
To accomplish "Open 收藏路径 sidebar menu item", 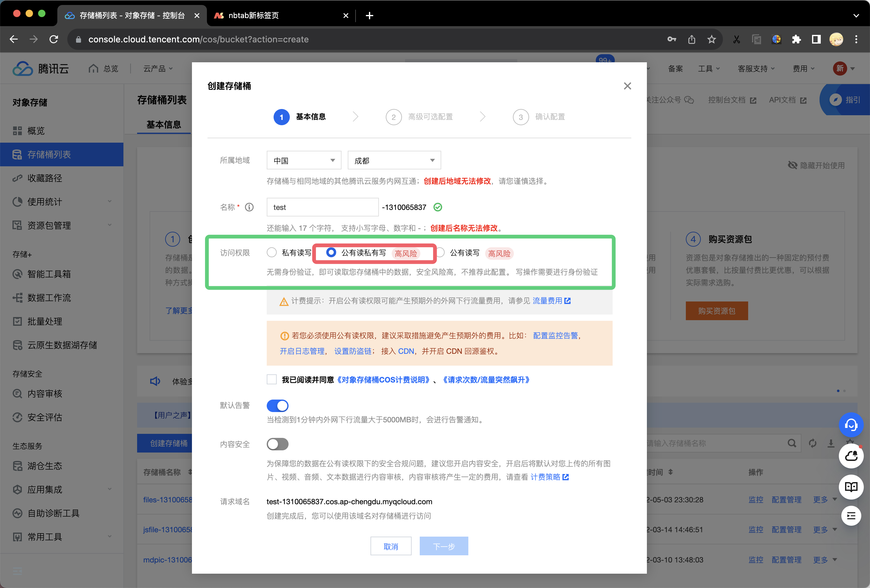I will pyautogui.click(x=62, y=178).
